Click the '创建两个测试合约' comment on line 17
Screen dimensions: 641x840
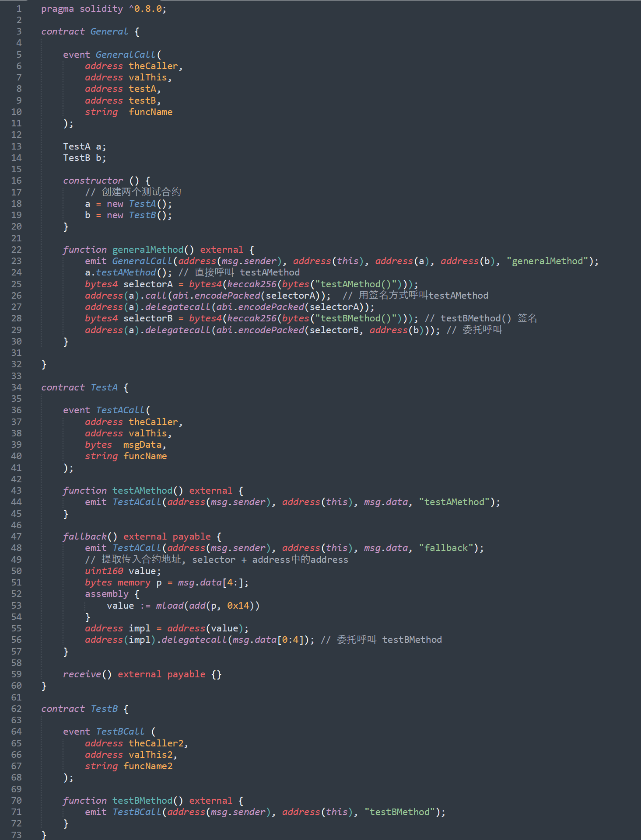tap(141, 192)
